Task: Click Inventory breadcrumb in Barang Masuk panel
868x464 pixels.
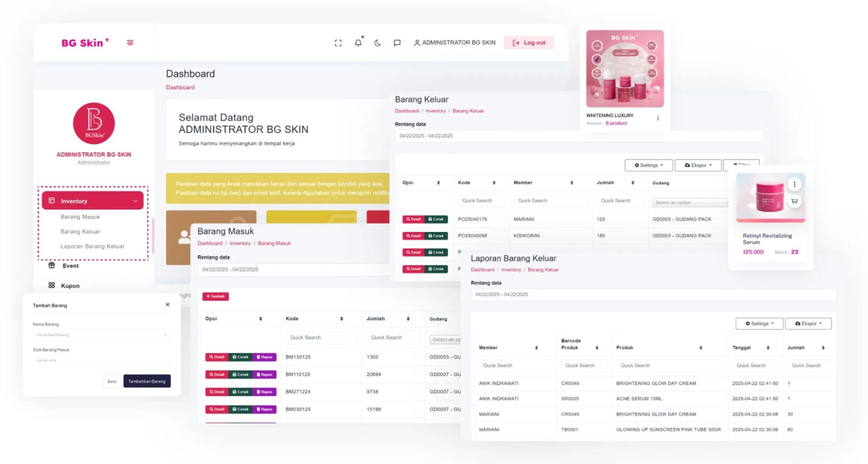Action: click(240, 243)
